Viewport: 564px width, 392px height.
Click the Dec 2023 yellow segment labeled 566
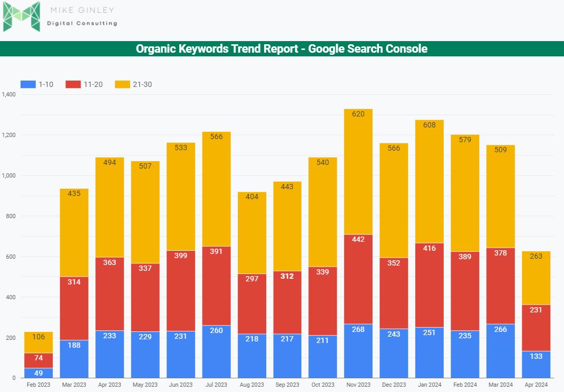[x=394, y=201]
